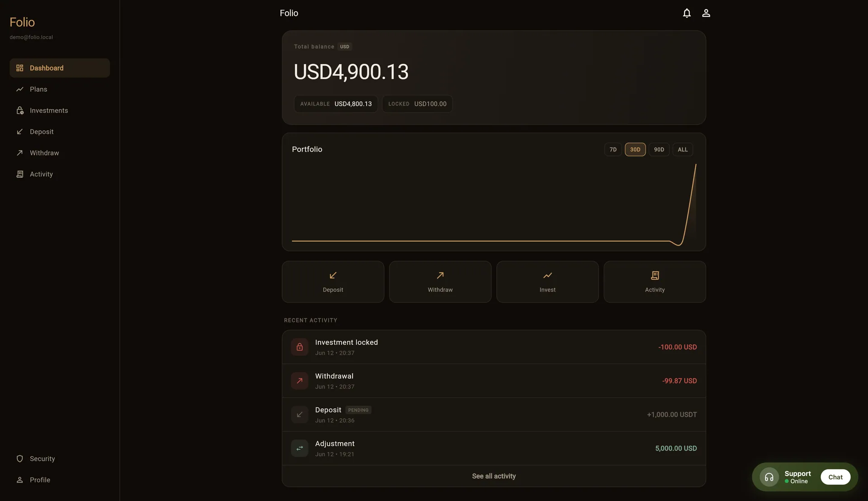This screenshot has height=501, width=868.
Task: Click the Withdraw arrow icon in sidebar
Action: coord(20,153)
